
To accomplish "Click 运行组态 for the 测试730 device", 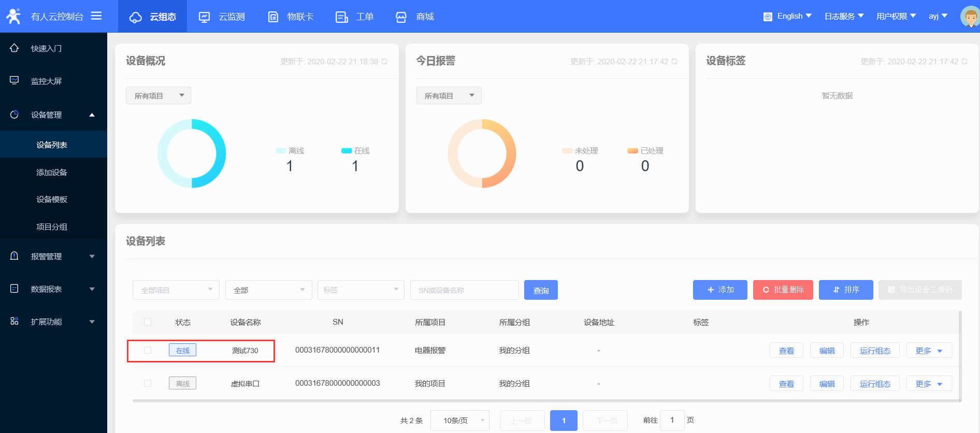I will coord(875,351).
